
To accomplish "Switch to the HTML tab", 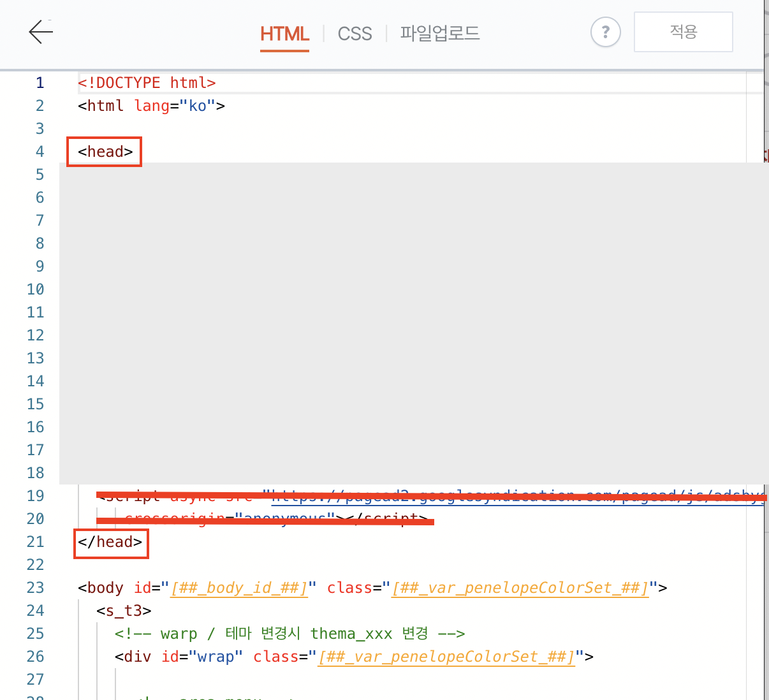I will tap(284, 34).
